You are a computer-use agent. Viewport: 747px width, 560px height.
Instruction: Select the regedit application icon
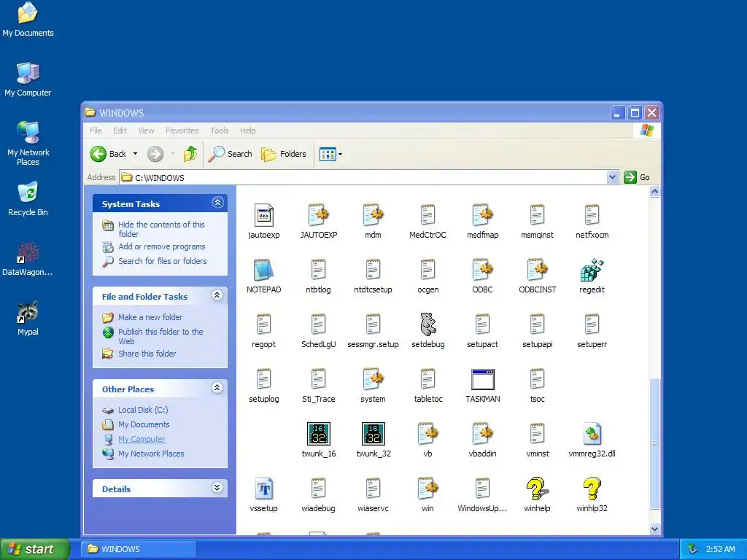592,270
